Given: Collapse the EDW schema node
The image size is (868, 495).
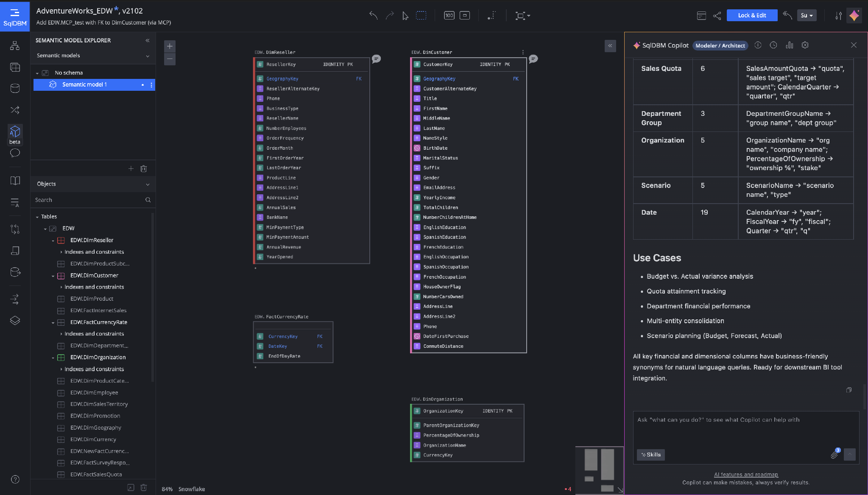Looking at the screenshot, I should 45,229.
